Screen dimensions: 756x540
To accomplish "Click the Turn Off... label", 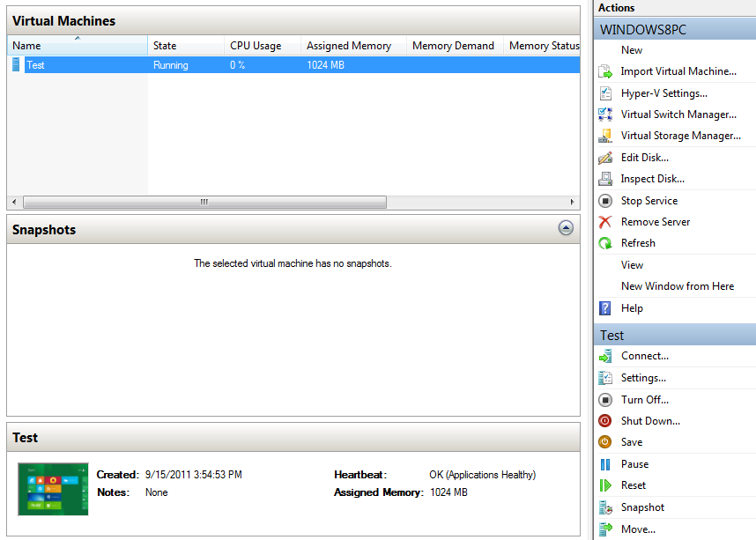I will pos(645,400).
